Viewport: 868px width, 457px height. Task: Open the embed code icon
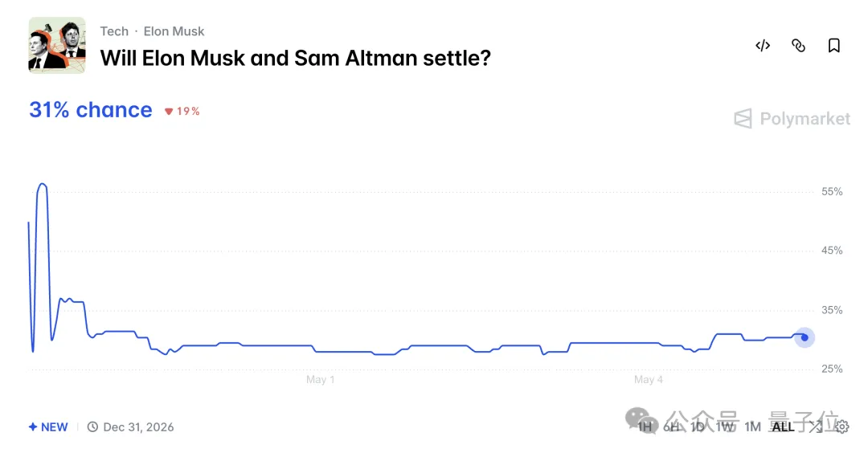point(763,45)
